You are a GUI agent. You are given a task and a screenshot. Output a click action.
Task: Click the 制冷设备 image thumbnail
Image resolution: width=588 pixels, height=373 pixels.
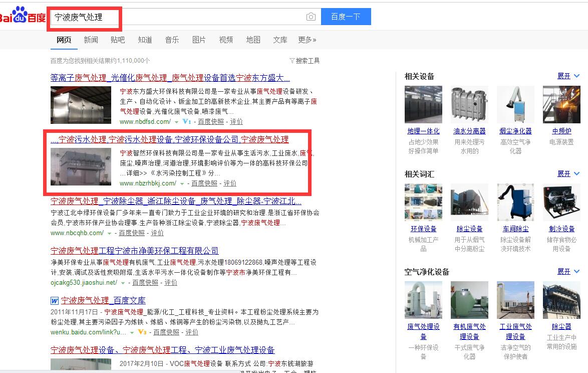pos(562,202)
